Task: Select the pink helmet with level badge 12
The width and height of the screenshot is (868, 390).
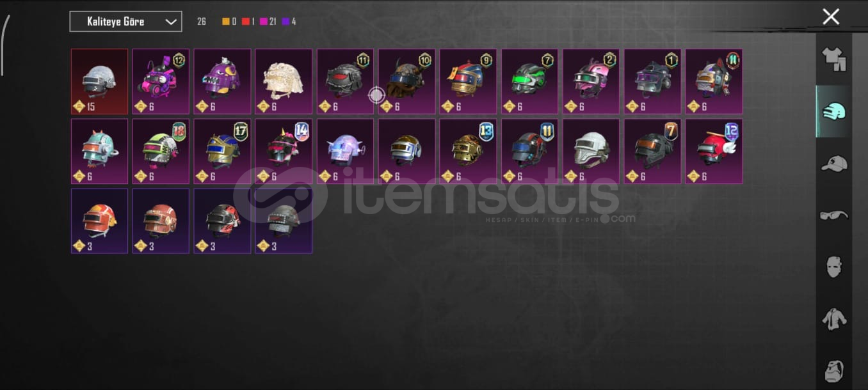Action: pos(161,82)
